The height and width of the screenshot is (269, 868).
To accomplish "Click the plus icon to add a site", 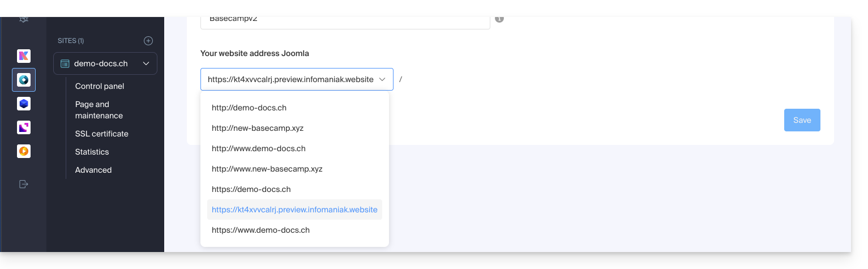I will coord(148,41).
